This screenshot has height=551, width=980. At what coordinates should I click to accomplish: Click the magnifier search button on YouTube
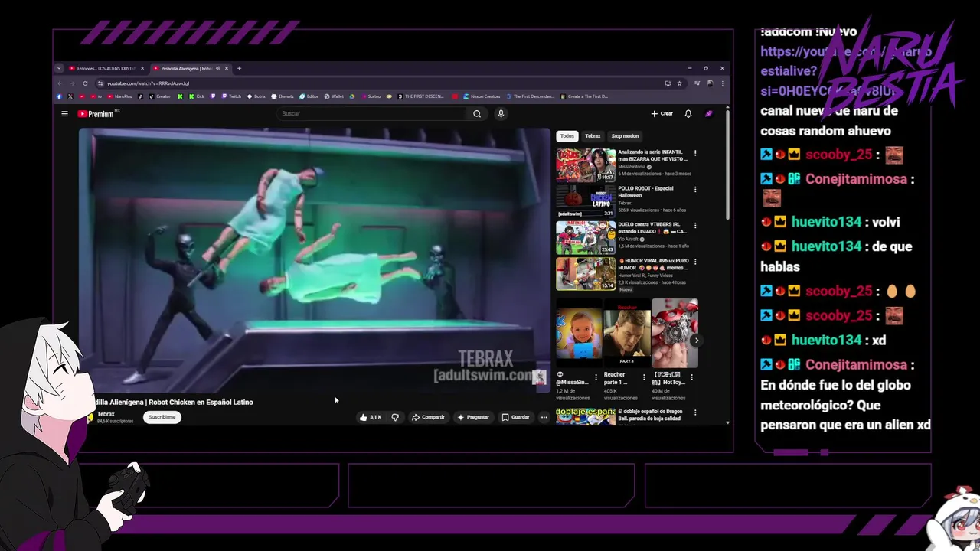coord(477,114)
